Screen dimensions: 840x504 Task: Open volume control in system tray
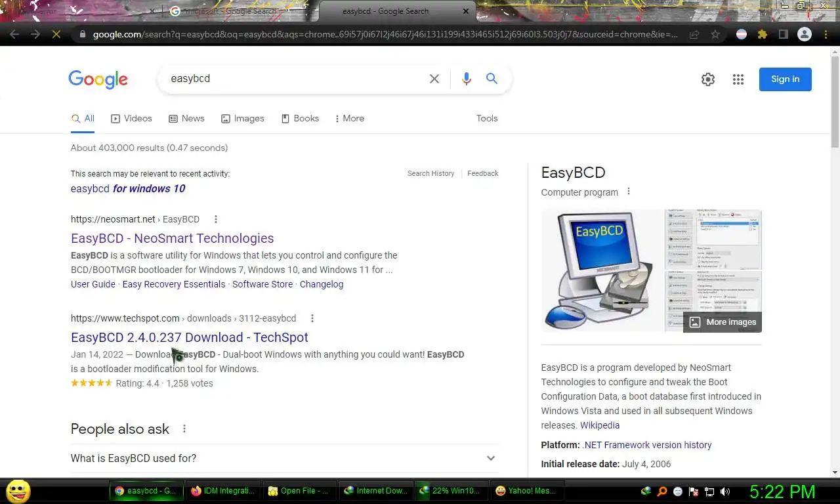click(x=725, y=491)
